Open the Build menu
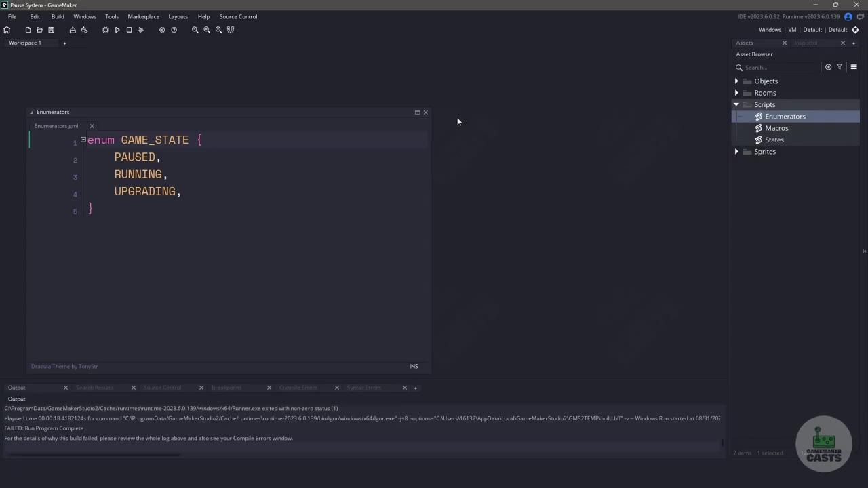Image resolution: width=868 pixels, height=488 pixels. (x=58, y=16)
